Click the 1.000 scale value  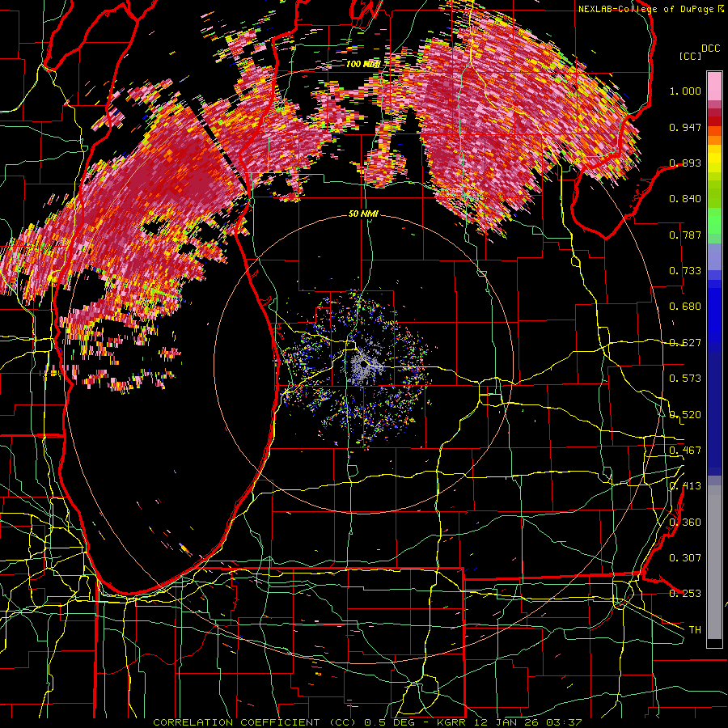685,91
